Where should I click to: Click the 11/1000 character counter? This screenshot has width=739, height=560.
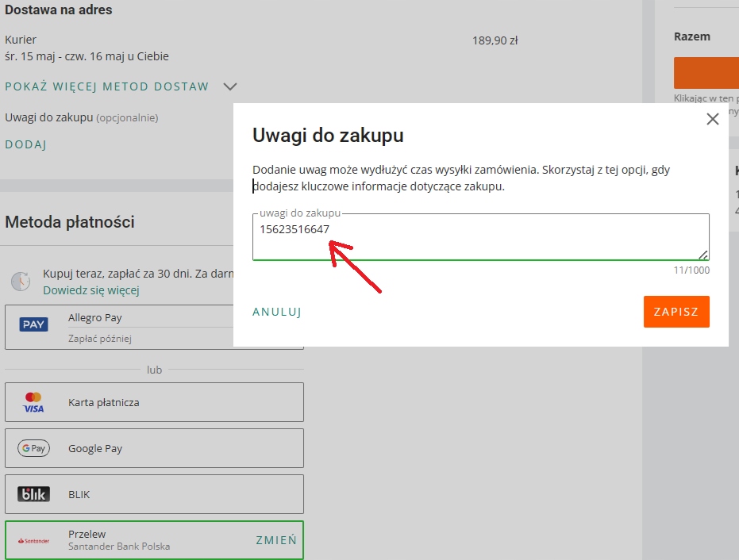click(x=691, y=270)
